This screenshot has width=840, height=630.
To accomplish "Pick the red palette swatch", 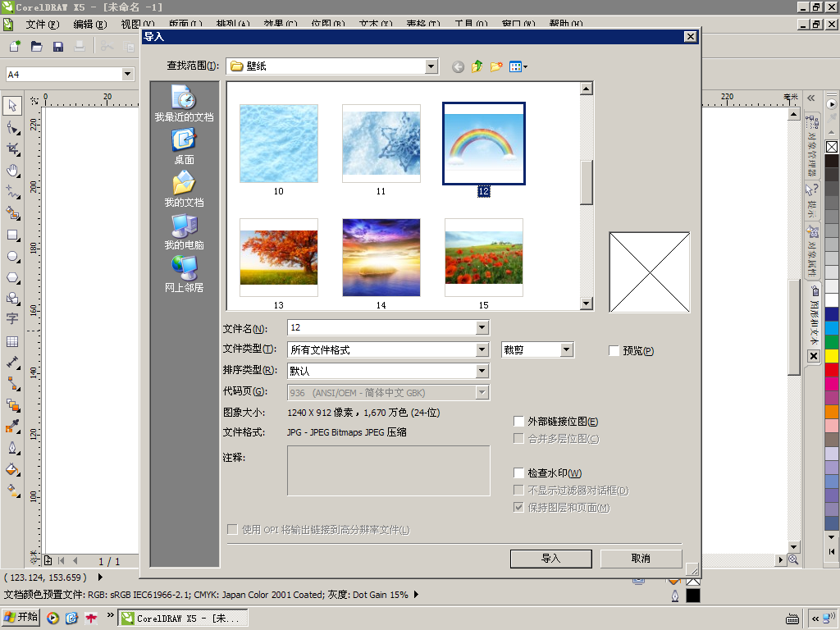I will click(x=832, y=370).
